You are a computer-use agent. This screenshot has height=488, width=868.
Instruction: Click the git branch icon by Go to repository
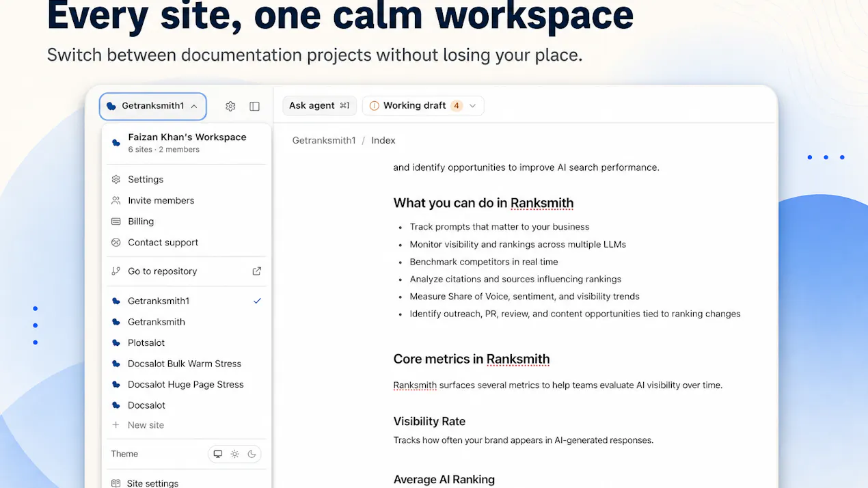[x=116, y=271]
